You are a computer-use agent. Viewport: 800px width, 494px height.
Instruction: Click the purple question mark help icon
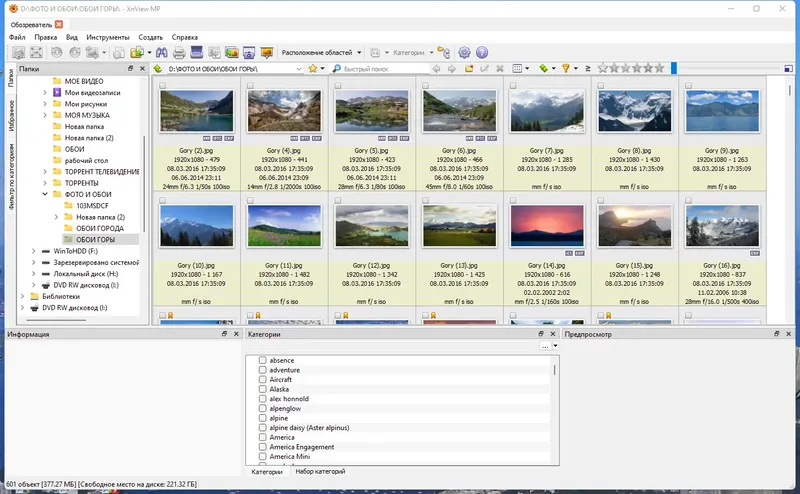pyautogui.click(x=481, y=52)
